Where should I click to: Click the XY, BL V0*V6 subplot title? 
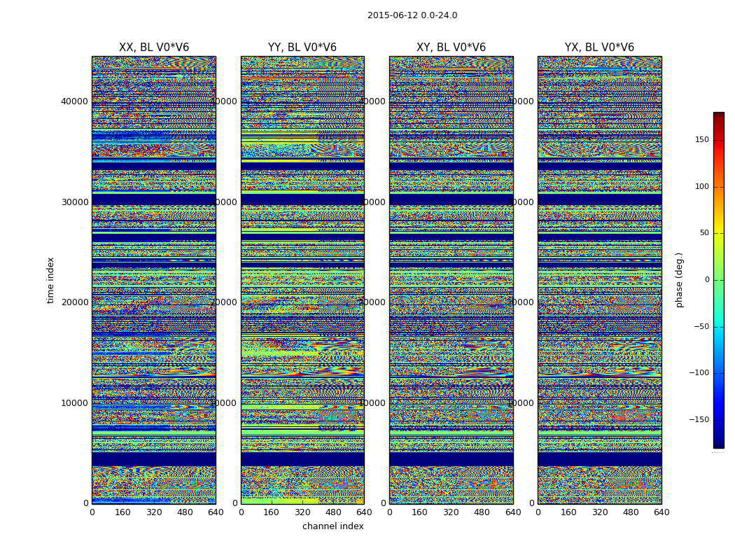click(x=451, y=48)
